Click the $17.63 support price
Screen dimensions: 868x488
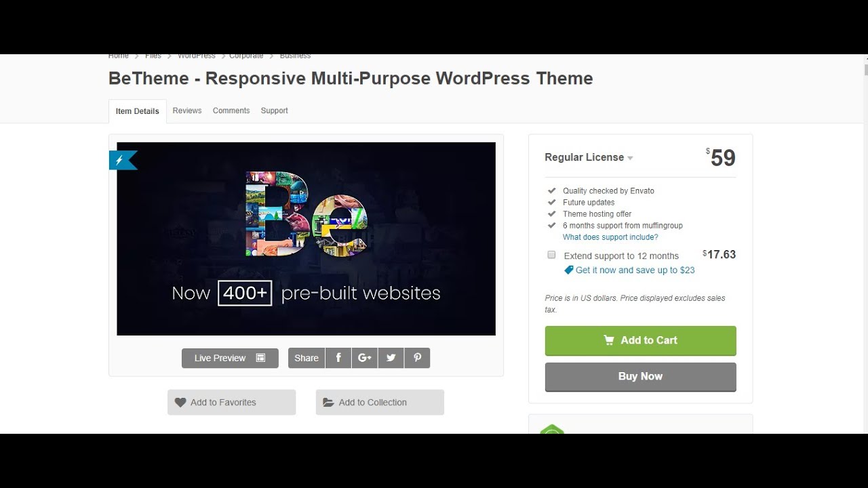(719, 254)
